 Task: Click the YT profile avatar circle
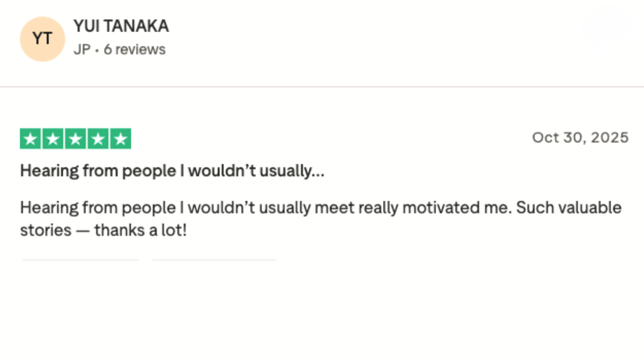(42, 39)
